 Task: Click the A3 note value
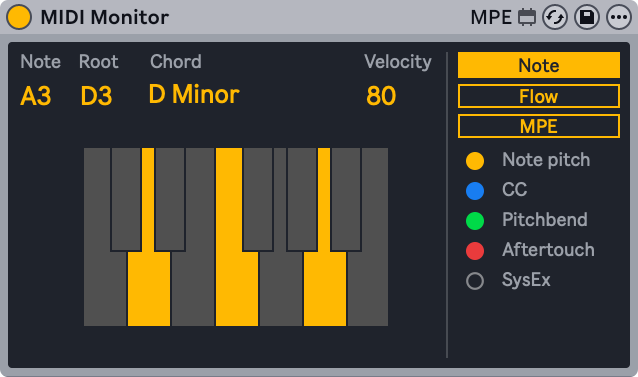click(x=36, y=96)
